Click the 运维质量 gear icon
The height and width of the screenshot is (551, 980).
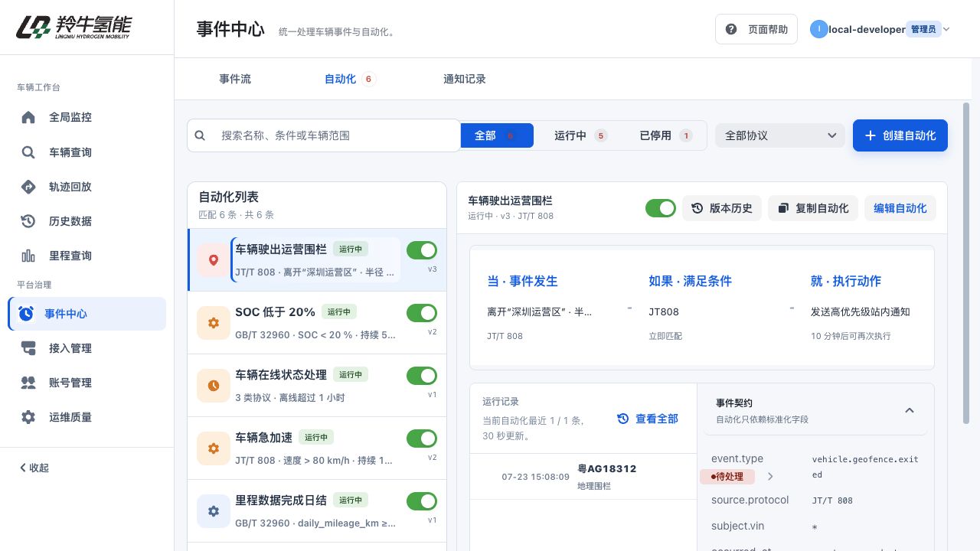(28, 417)
